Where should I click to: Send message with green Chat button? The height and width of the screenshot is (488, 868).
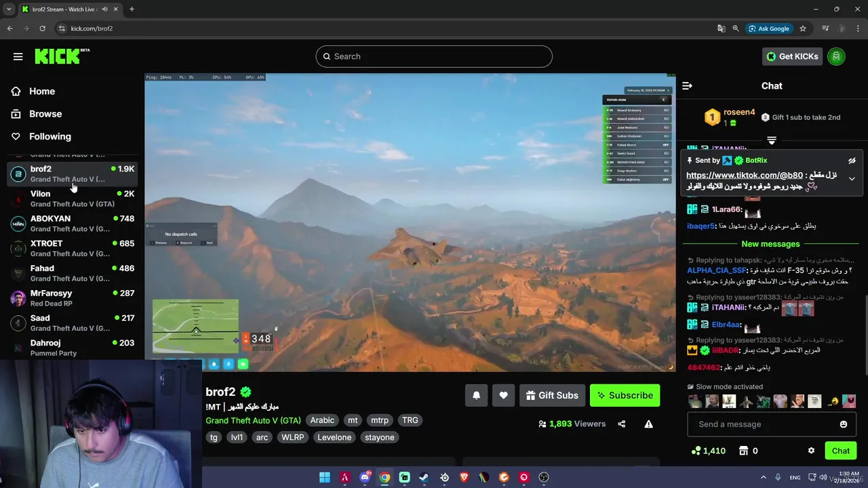coord(841,451)
